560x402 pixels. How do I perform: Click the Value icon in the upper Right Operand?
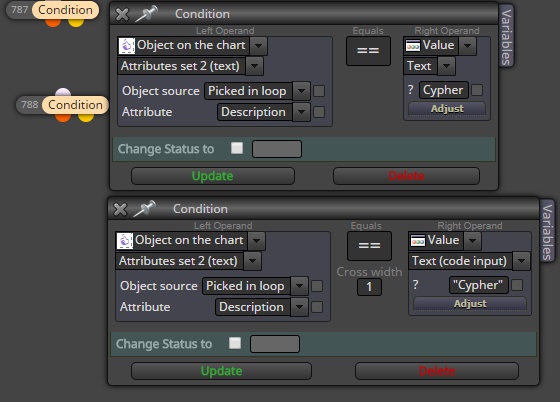(x=413, y=46)
